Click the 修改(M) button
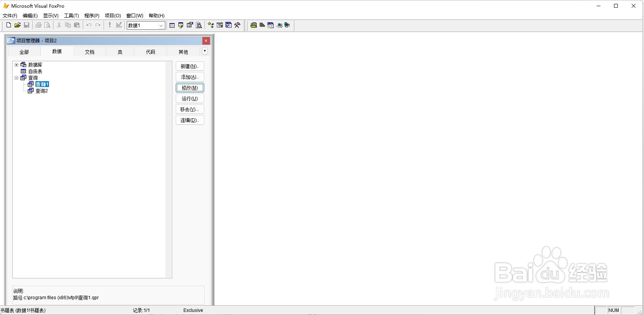 (190, 88)
